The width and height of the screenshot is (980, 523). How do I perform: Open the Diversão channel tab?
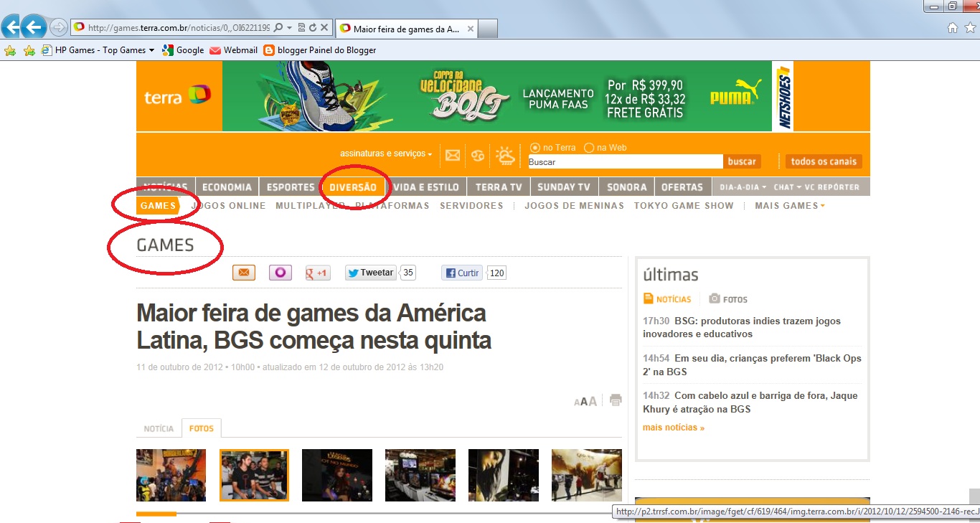[353, 187]
